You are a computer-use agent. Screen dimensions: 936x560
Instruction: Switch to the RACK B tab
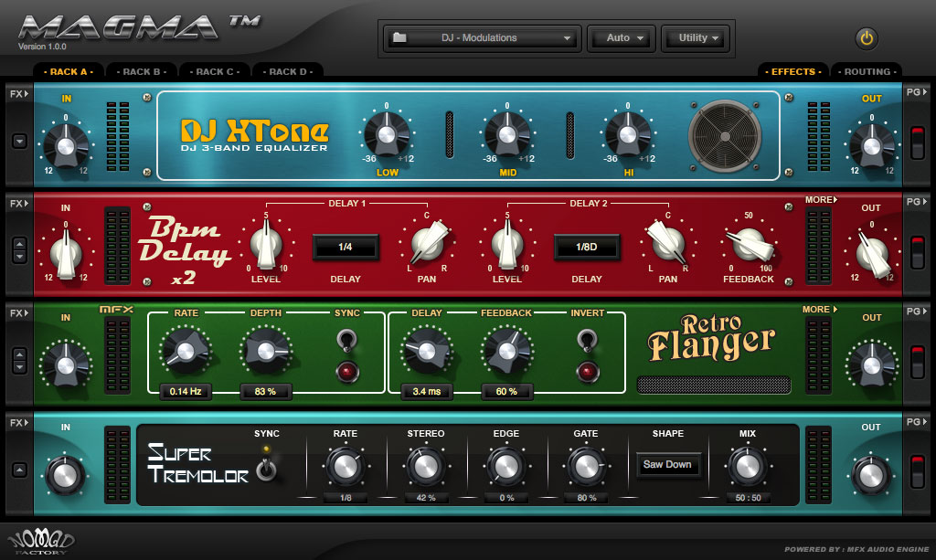141,70
